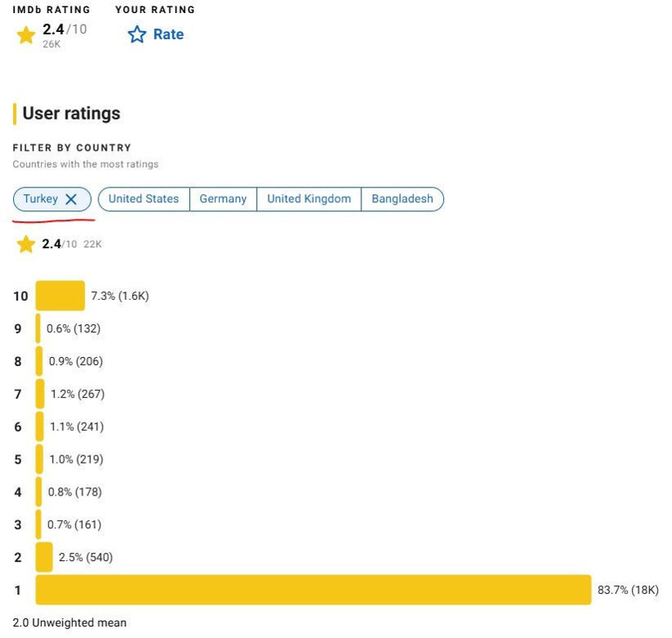Viewport: 672px width, 638px height.
Task: Click the 2.4/10 IMDb rating value
Action: click(x=64, y=29)
